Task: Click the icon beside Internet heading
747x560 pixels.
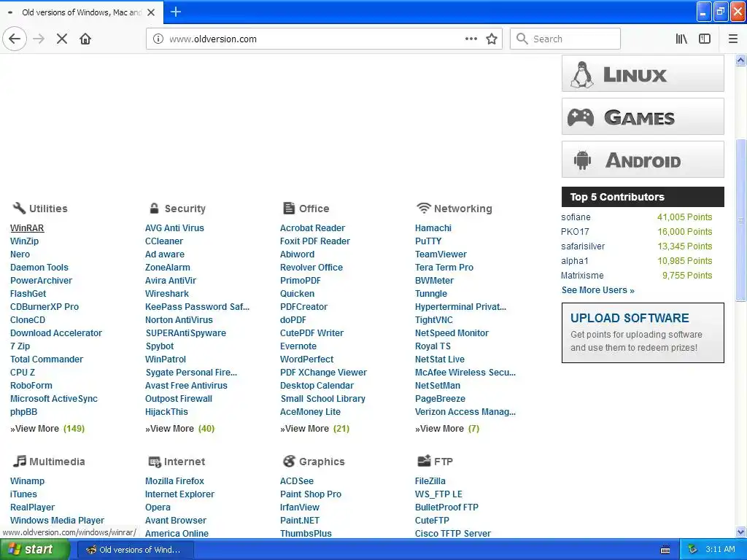Action: tap(155, 462)
